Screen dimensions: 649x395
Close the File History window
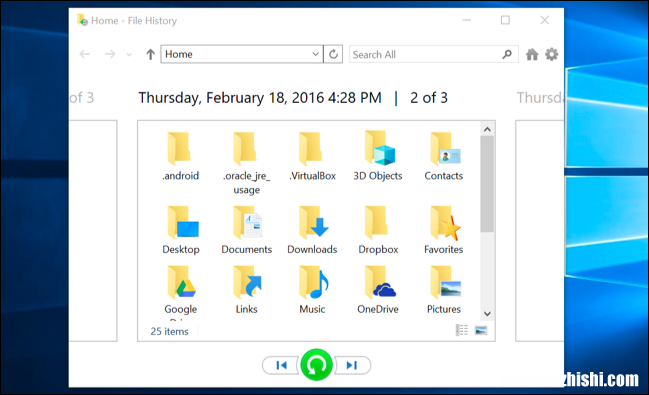tap(545, 20)
